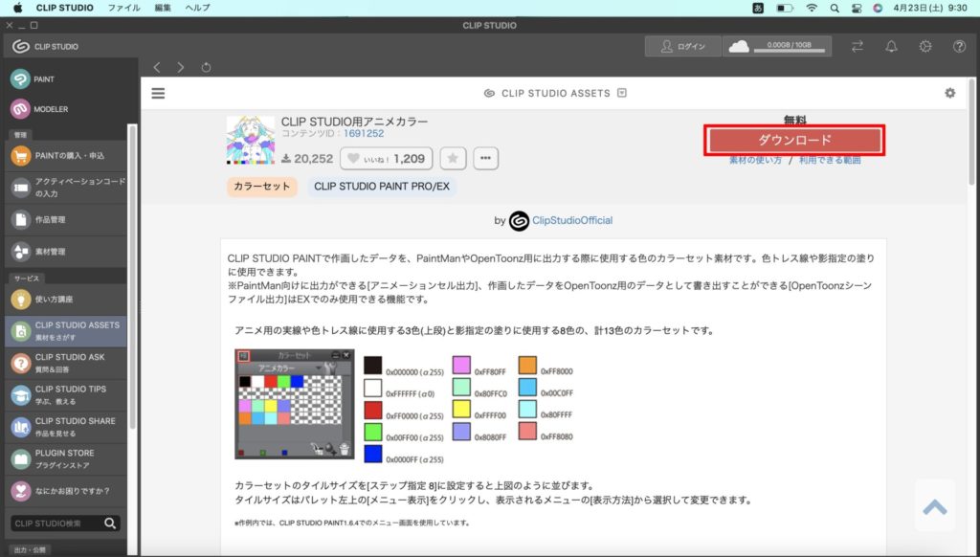This screenshot has width=980, height=557.
Task: Open settings gear in top bar
Action: click(925, 46)
